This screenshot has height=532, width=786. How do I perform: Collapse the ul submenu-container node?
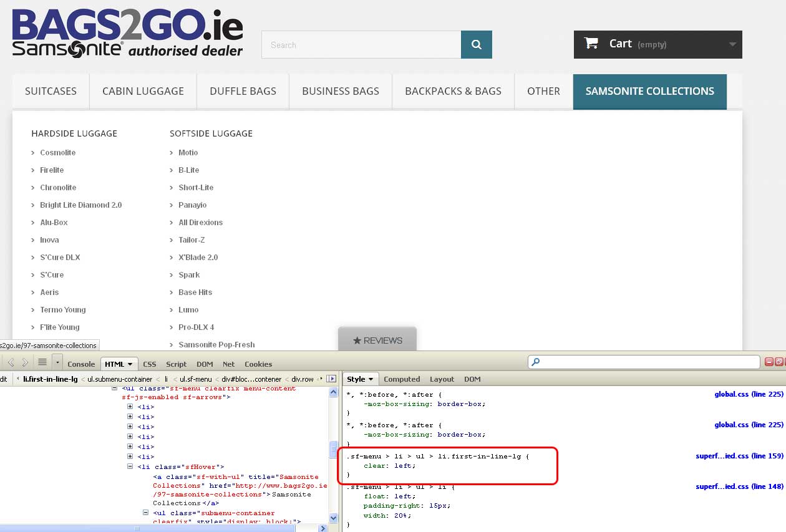click(146, 513)
